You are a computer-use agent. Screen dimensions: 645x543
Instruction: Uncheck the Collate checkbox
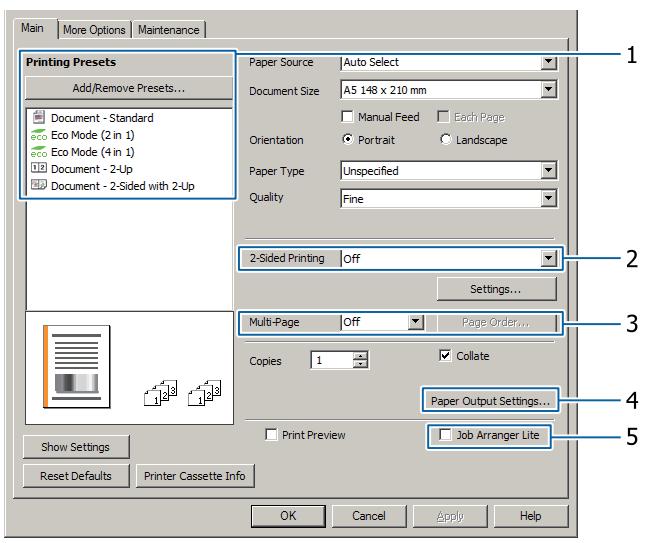pos(445,355)
